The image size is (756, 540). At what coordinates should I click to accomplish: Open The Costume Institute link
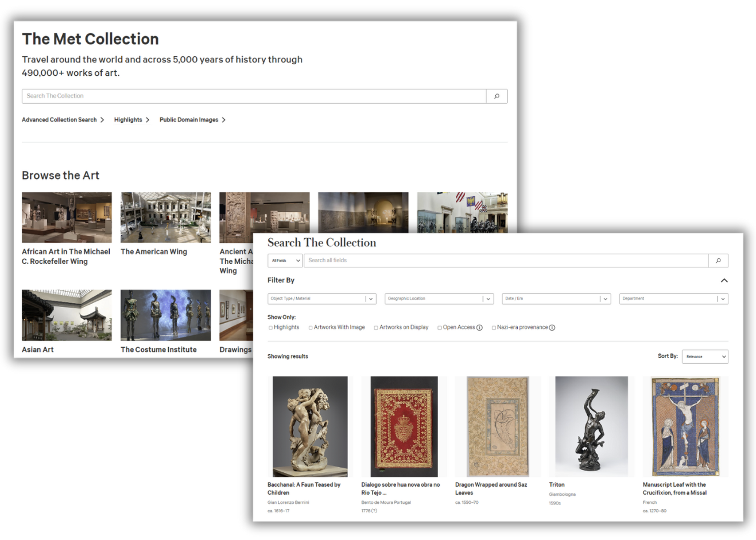(x=158, y=349)
